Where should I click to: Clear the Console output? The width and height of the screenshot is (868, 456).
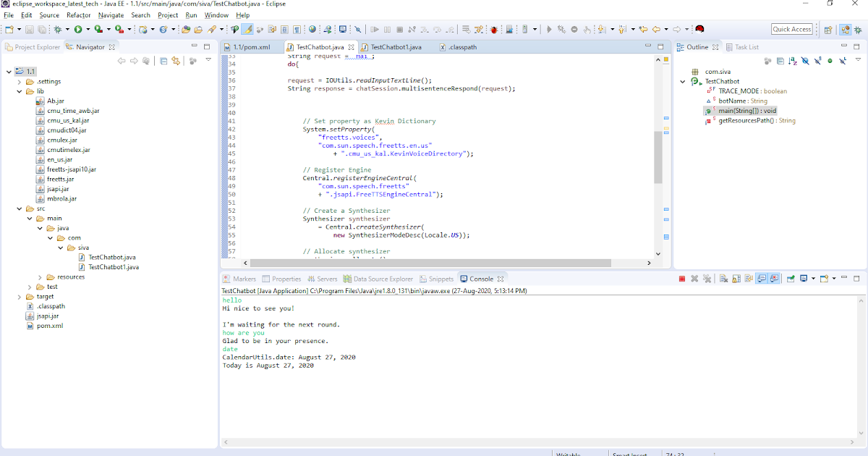tap(724, 279)
